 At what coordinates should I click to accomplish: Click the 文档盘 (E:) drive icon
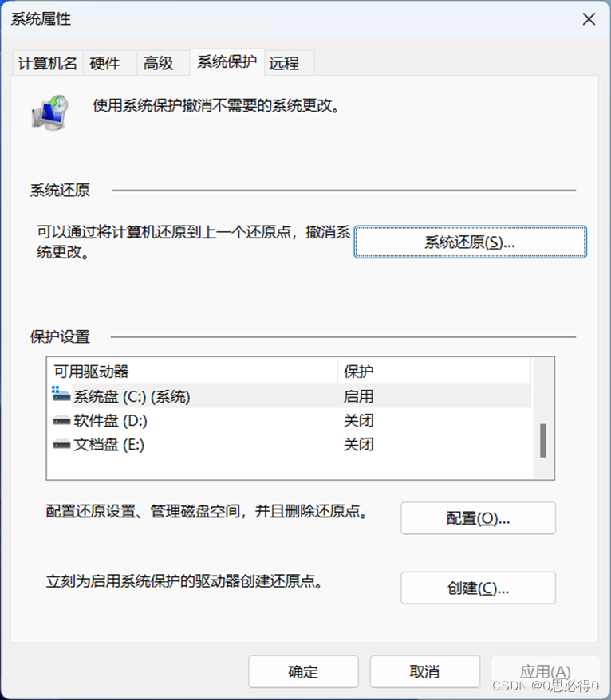59,445
